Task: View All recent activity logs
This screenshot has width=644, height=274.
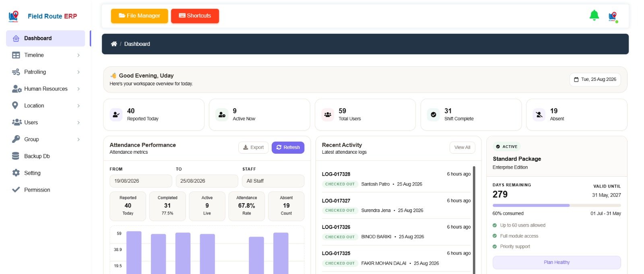Action: point(462,148)
